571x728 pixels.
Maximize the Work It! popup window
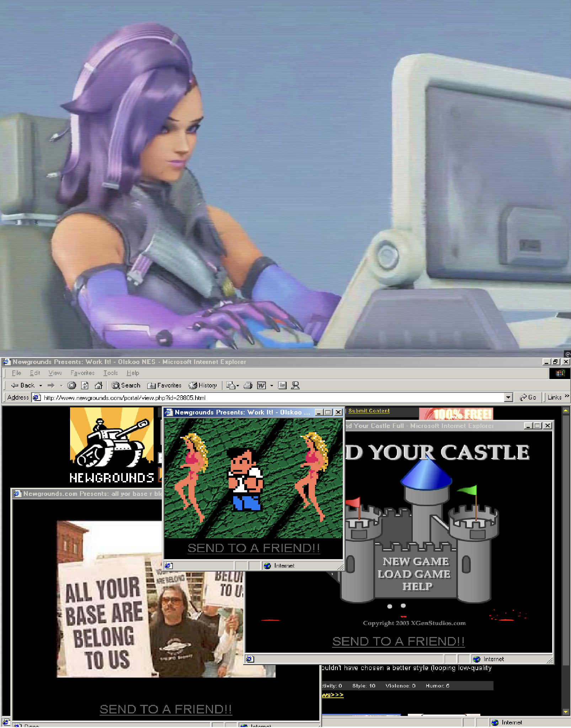tap(328, 412)
